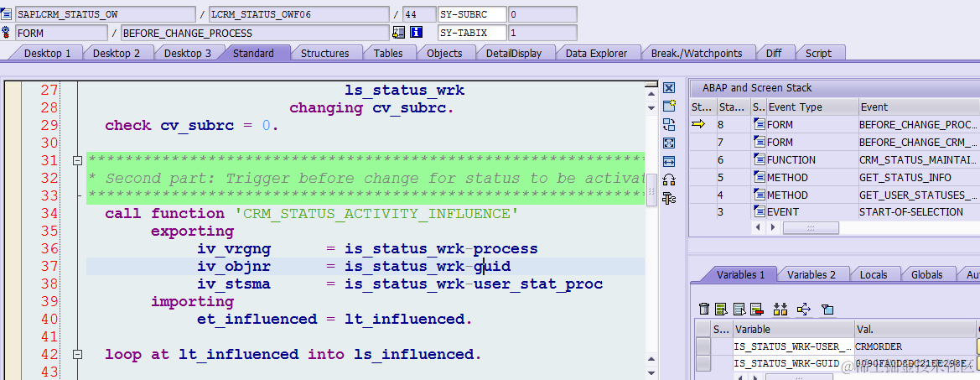Click the gear icon before FORM field
This screenshot has width=980, height=380.
[x=6, y=32]
